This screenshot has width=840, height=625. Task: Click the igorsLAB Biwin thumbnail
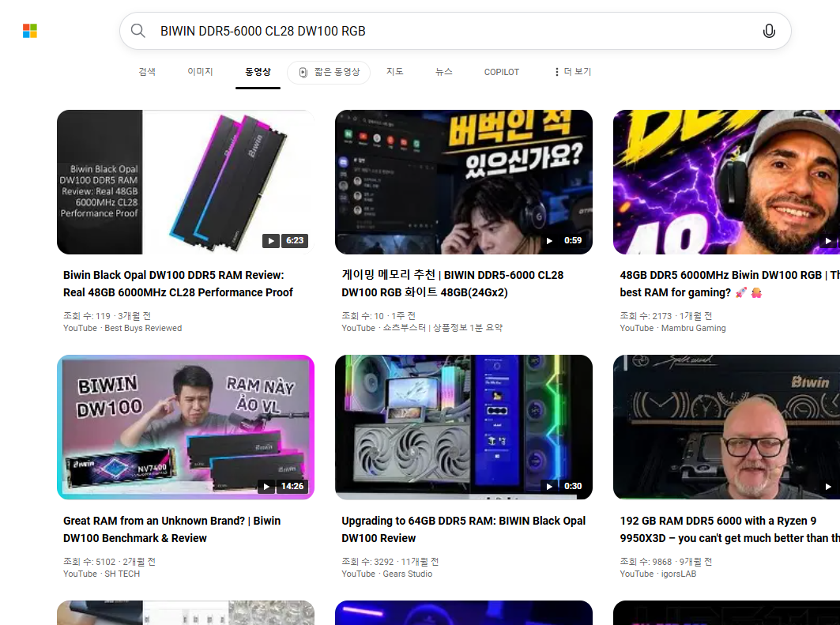[x=726, y=427]
